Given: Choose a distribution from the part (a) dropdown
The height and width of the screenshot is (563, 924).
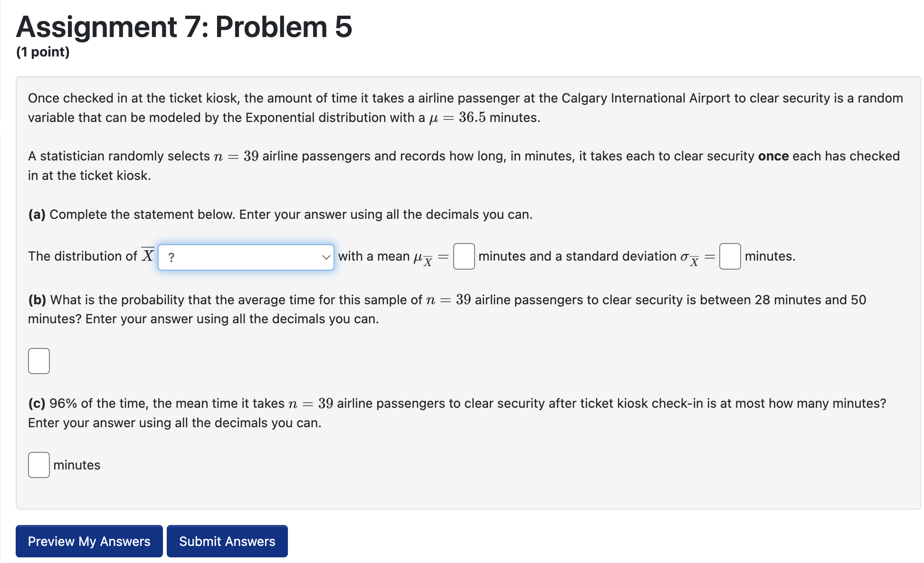Looking at the screenshot, I should tap(246, 257).
